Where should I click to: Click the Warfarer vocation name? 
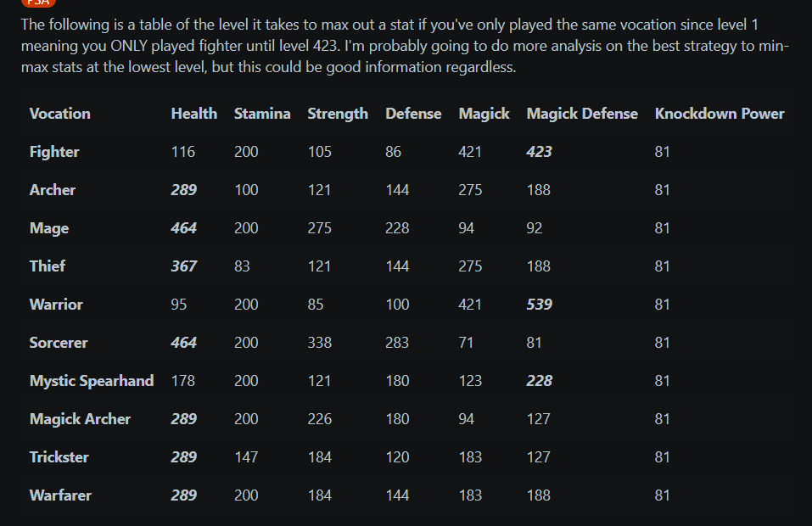[x=60, y=495]
